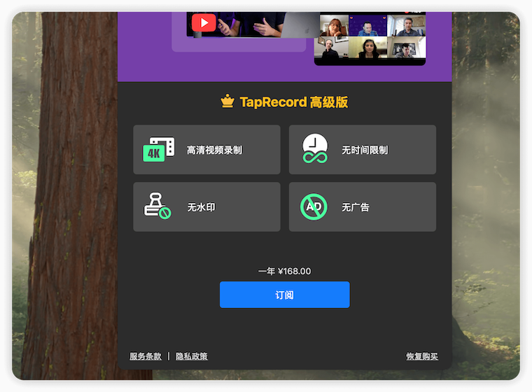532x392 pixels.
Task: Click the video call participants grid thumbnail
Action: pyautogui.click(x=370, y=38)
